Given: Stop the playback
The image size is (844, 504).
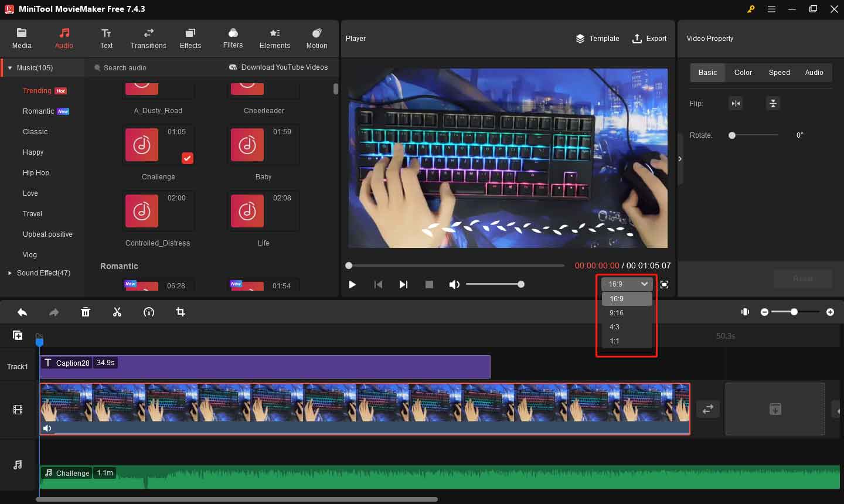Looking at the screenshot, I should (429, 285).
